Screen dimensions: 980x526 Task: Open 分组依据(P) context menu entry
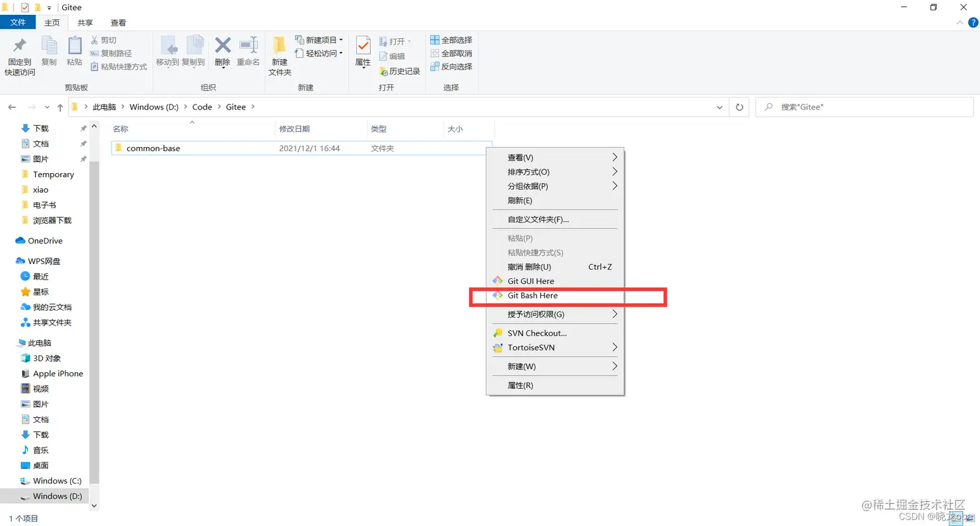pyautogui.click(x=555, y=186)
